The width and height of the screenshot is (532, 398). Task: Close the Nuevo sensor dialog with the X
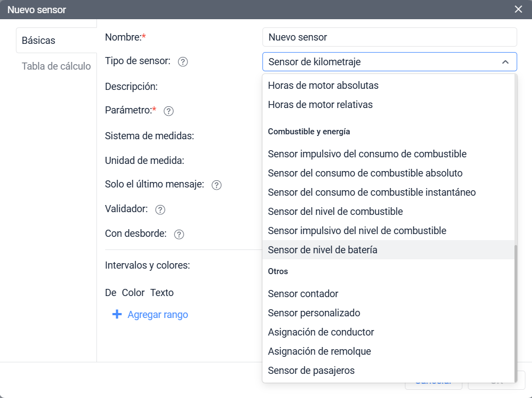[518, 9]
